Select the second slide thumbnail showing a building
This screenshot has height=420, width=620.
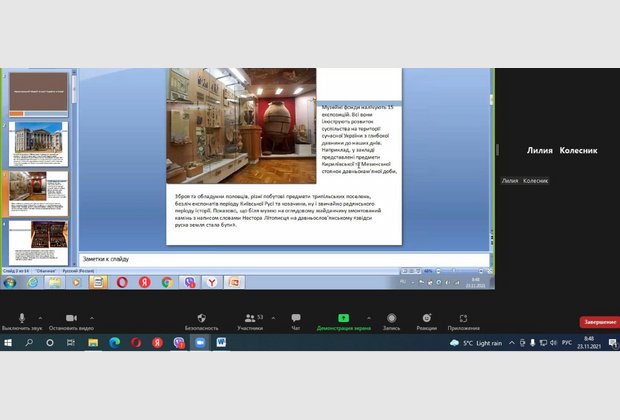pyautogui.click(x=39, y=141)
